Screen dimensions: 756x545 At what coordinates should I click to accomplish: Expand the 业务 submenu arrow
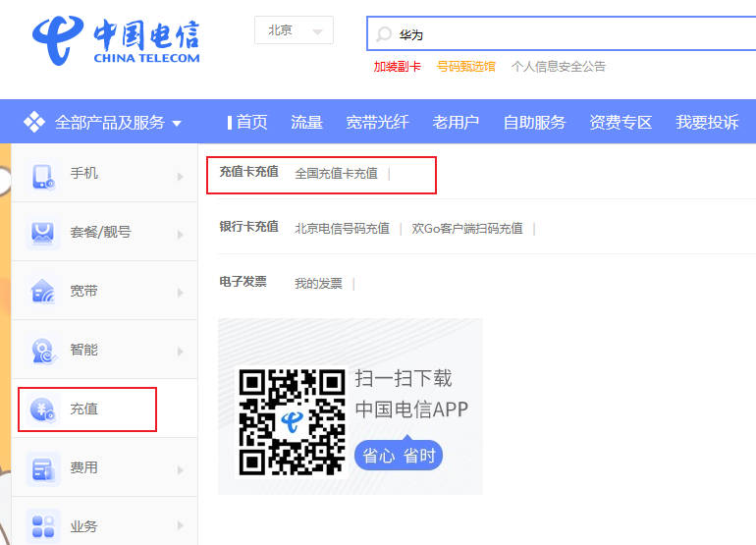pos(181,525)
